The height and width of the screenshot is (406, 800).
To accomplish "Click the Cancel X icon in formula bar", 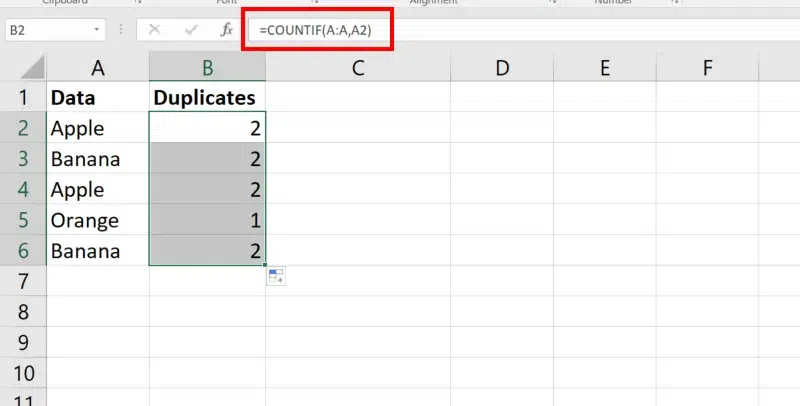I will [154, 30].
